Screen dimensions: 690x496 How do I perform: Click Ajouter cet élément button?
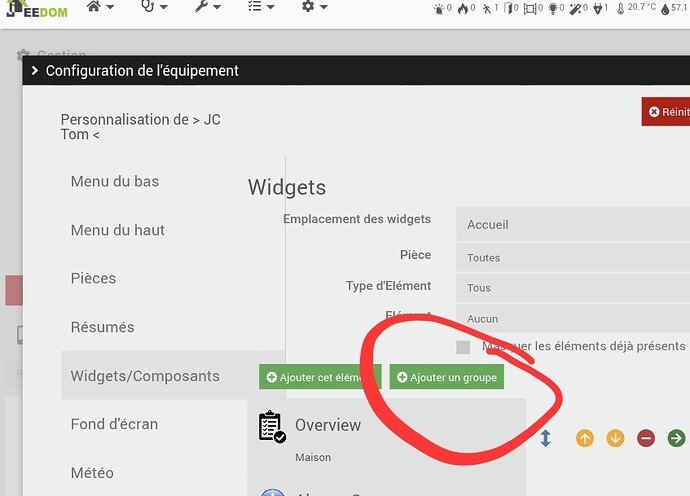pos(320,377)
